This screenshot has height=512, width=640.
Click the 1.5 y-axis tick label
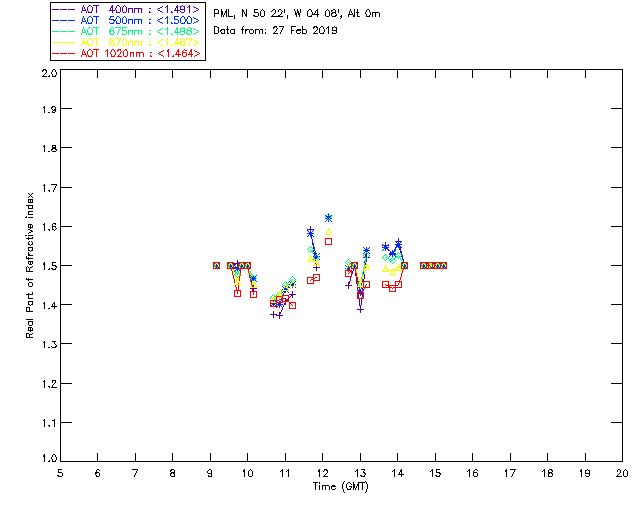49,266
